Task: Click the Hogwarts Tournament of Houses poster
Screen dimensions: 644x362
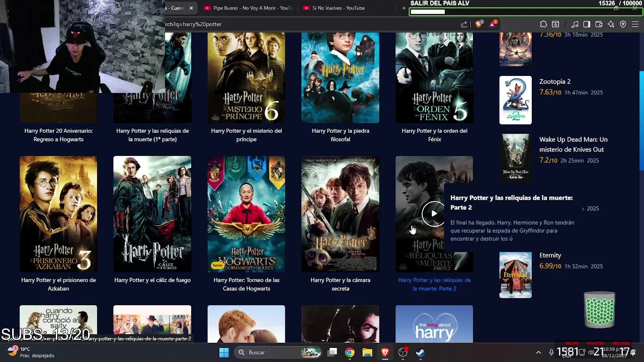Action: (x=247, y=214)
